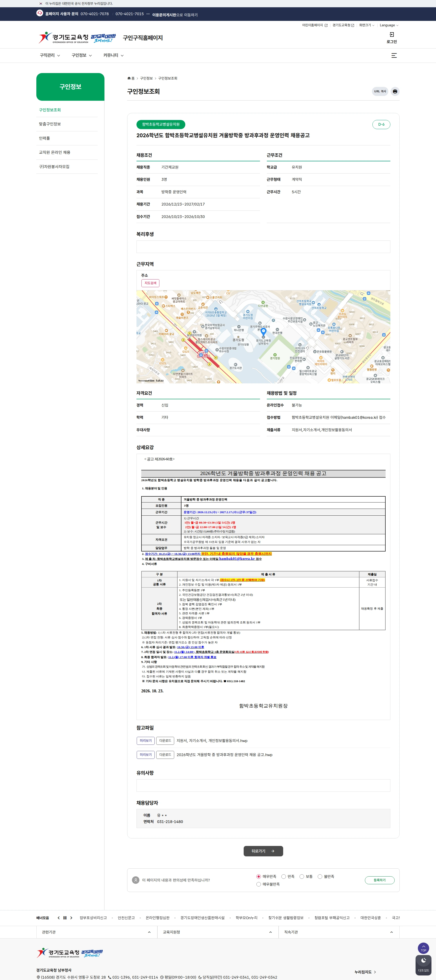Open the Language dropdown
Viewport: 436px width, 980px height.
[x=389, y=25]
